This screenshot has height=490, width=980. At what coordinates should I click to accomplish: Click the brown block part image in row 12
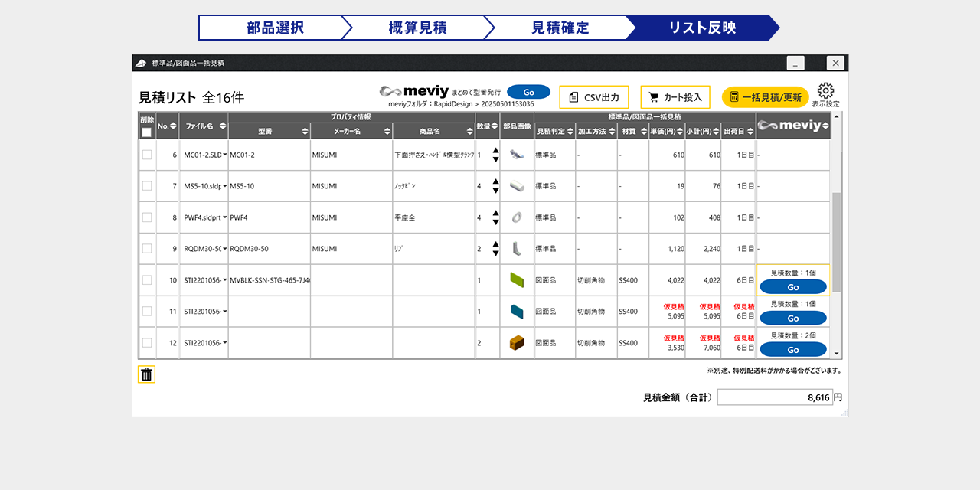pyautogui.click(x=517, y=343)
